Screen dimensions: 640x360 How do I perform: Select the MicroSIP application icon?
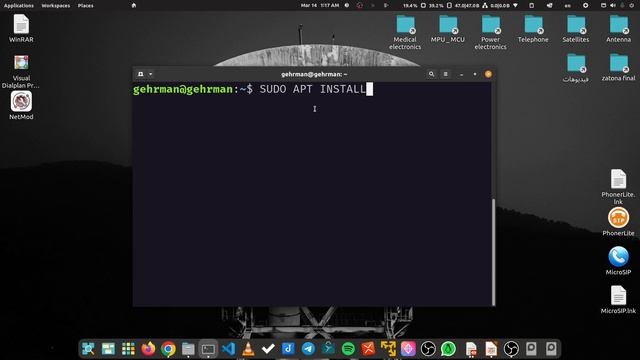tap(618, 260)
